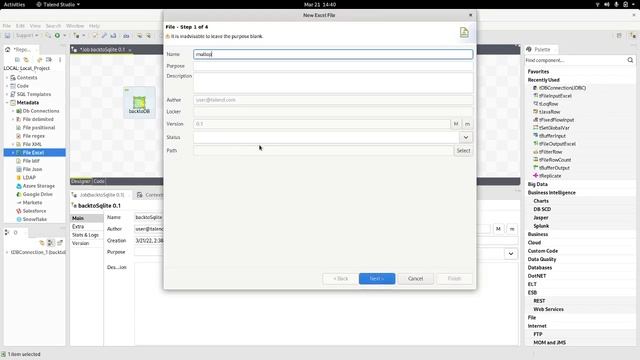Open the Window menu
The image size is (640, 360).
point(75,26)
